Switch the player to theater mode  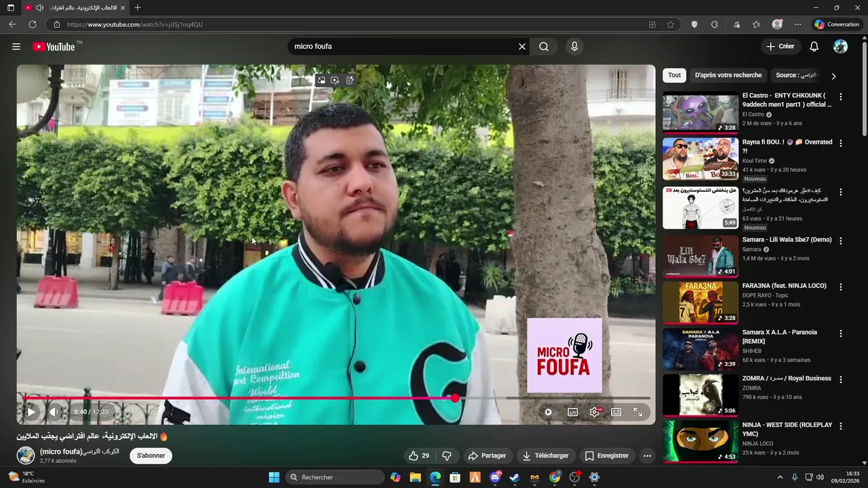[x=616, y=412]
